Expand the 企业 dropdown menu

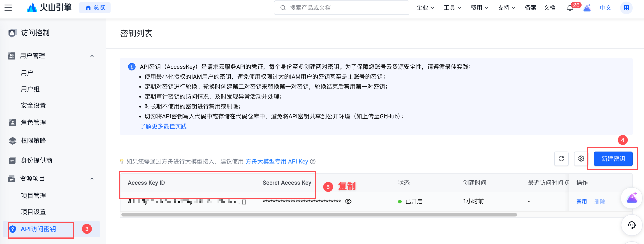pyautogui.click(x=425, y=8)
